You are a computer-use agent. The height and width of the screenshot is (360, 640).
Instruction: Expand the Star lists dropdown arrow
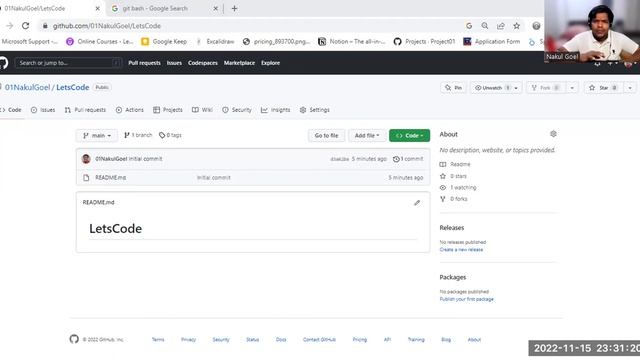tap(630, 88)
